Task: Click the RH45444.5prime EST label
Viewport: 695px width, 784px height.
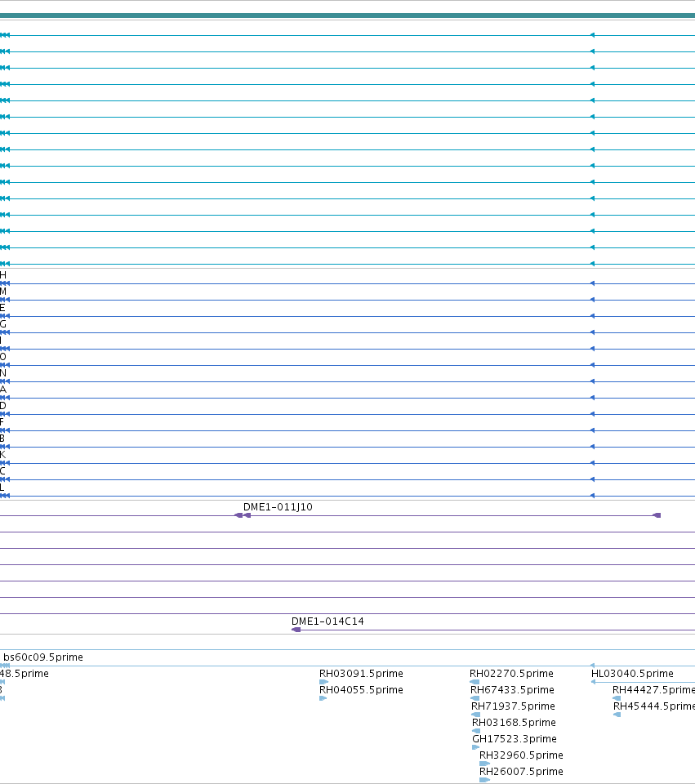Action: point(654,706)
